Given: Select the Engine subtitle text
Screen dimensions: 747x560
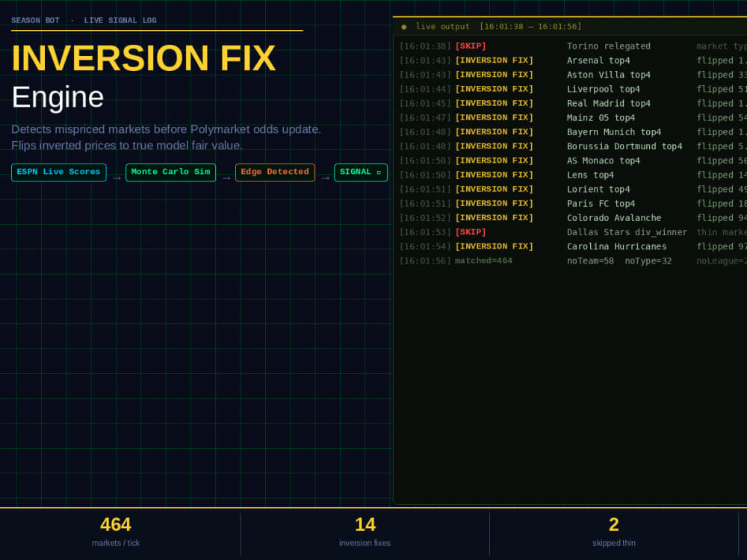Looking at the screenshot, I should [x=58, y=97].
